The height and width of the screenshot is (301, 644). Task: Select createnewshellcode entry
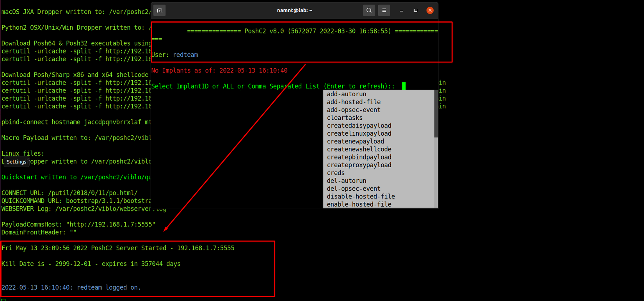pyautogui.click(x=379, y=149)
